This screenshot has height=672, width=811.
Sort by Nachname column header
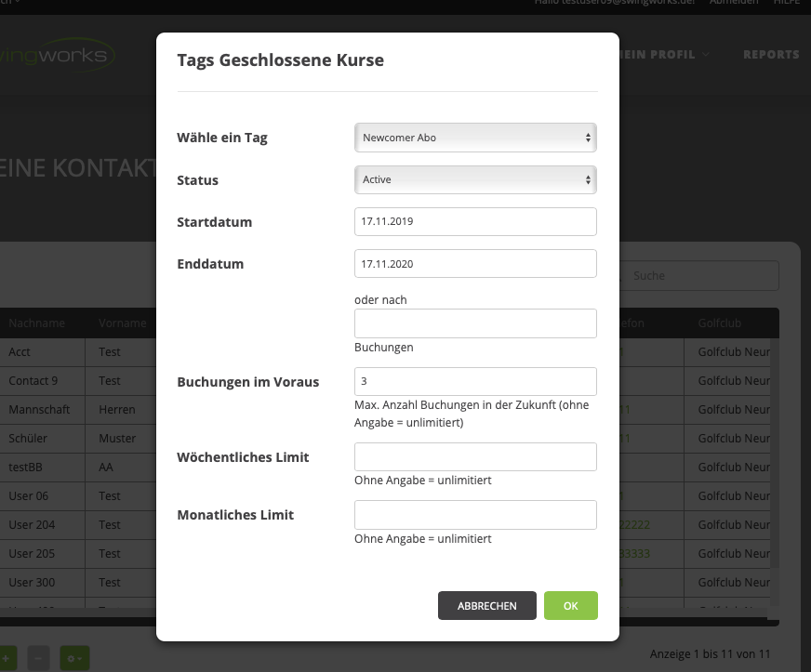[x=37, y=323]
